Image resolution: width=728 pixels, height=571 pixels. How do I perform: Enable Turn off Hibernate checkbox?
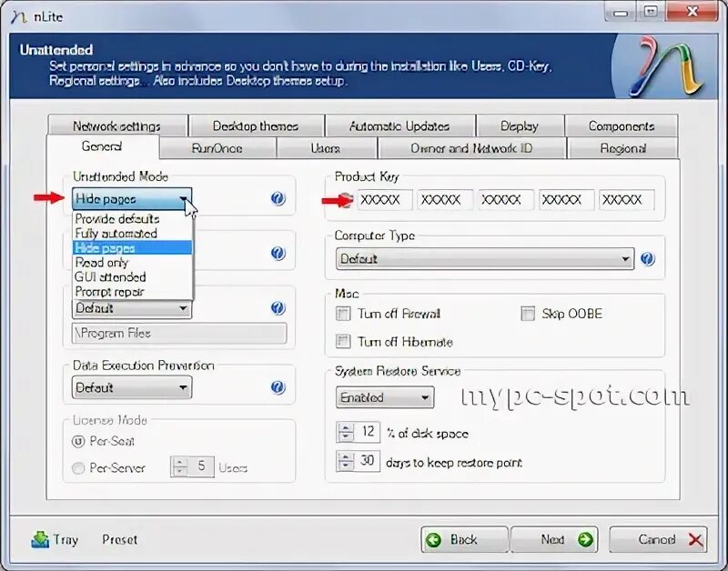pyautogui.click(x=343, y=341)
